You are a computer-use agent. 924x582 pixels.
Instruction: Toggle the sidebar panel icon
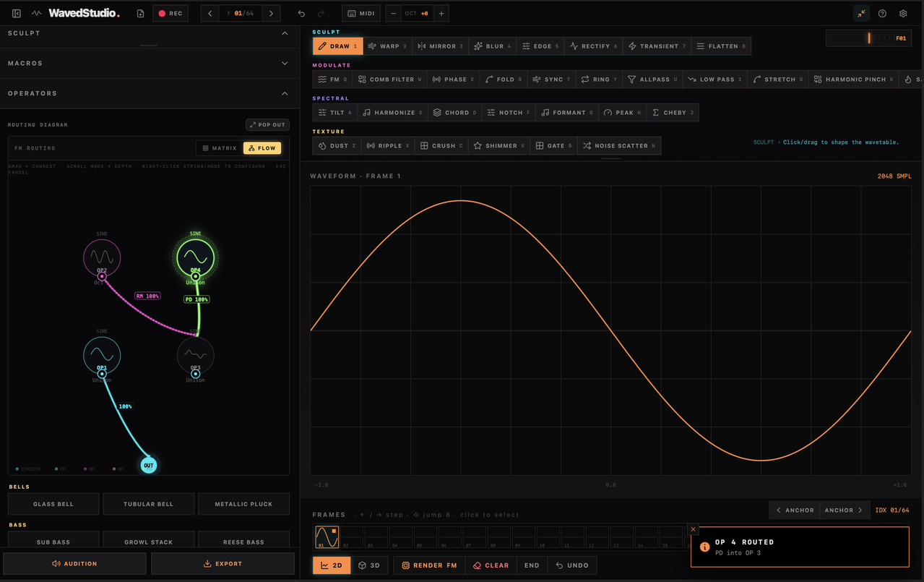tap(17, 13)
